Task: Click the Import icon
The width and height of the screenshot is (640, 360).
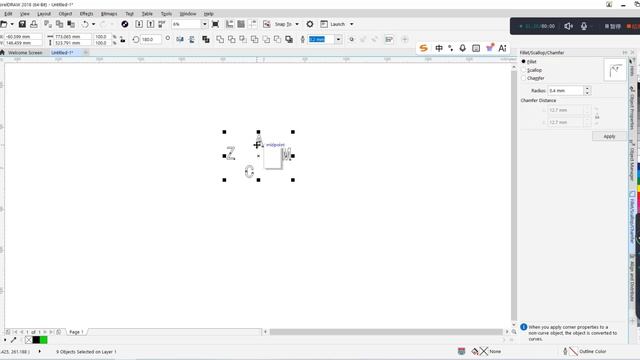Action: pos(139,24)
